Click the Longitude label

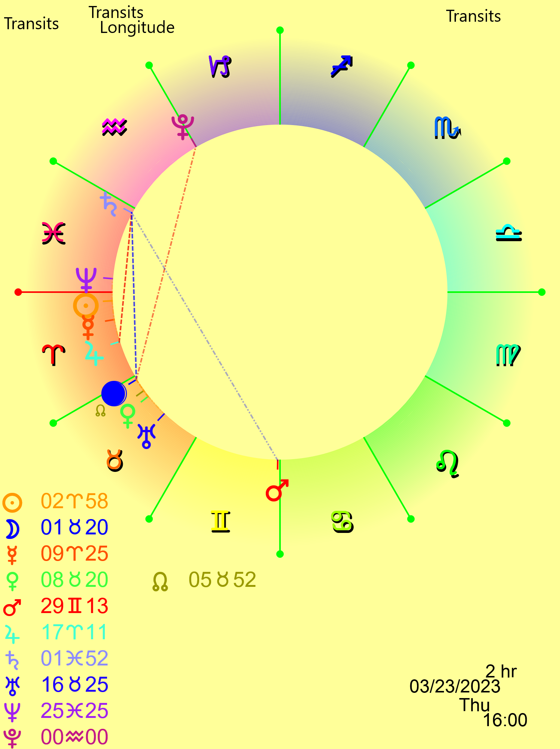pos(137,28)
